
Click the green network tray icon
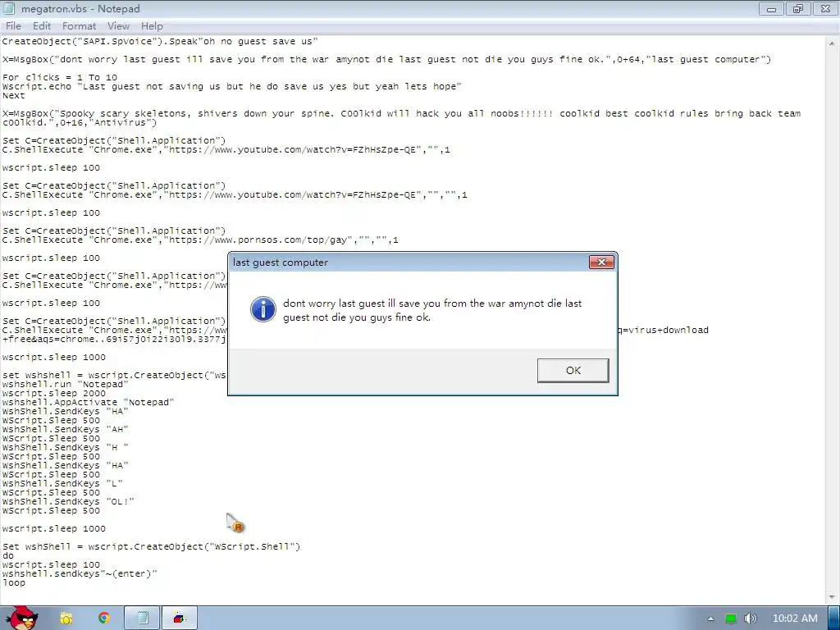pos(731,619)
